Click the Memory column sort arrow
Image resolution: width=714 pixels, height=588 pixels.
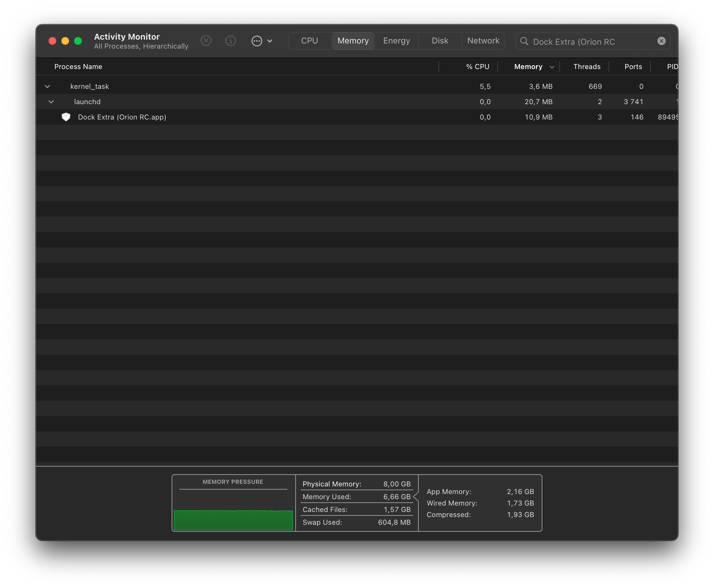[552, 67]
